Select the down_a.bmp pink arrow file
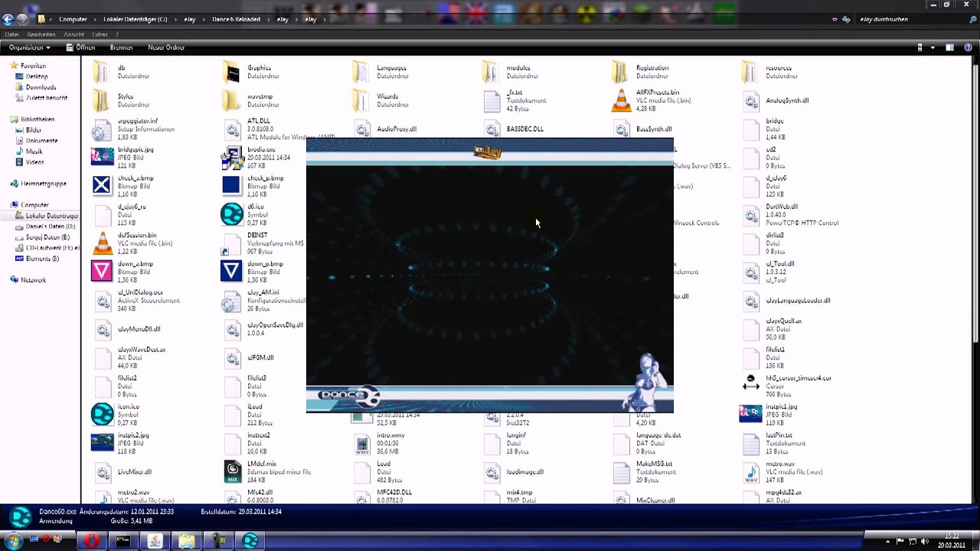 [x=101, y=271]
